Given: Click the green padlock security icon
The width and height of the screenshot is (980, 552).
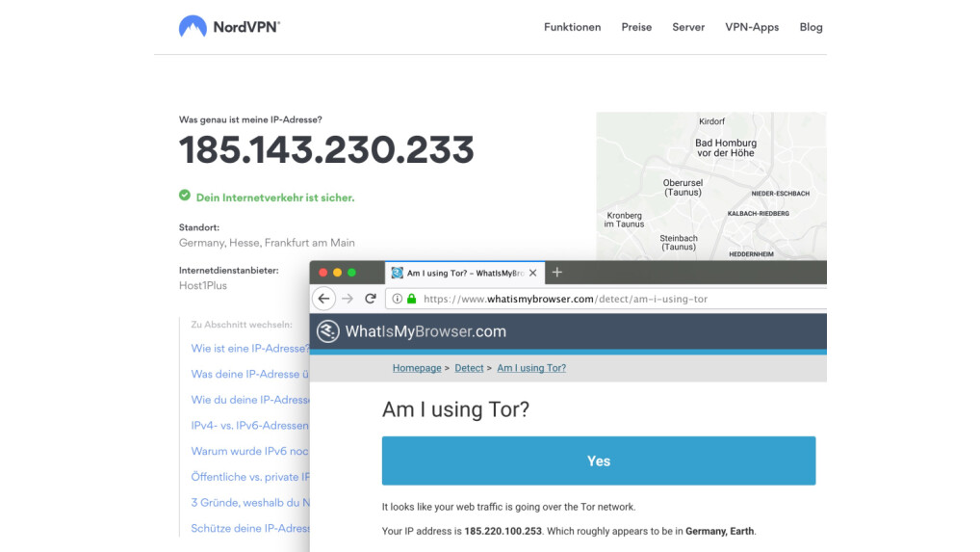Looking at the screenshot, I should tap(411, 299).
